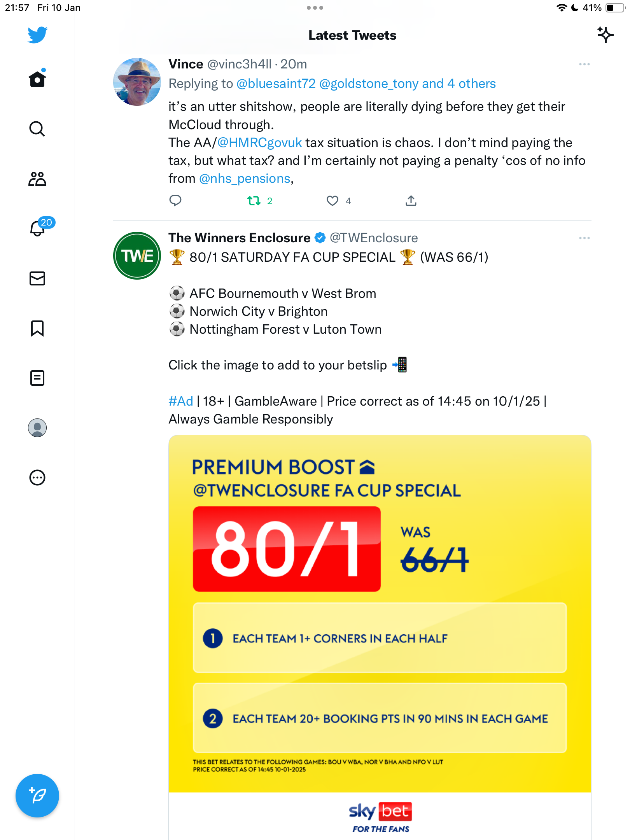Open the Search magnifier icon
The image size is (630, 840).
(37, 129)
